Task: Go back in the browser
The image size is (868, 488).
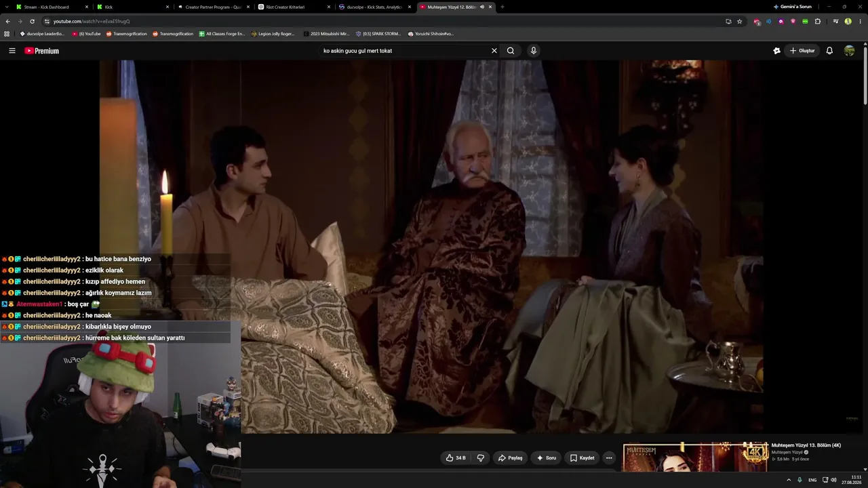Action: point(7,21)
